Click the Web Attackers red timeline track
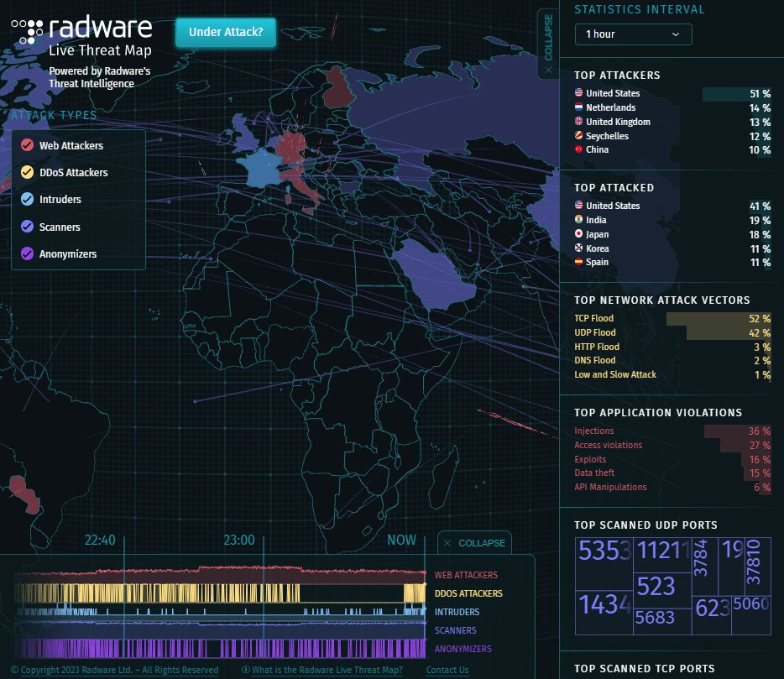784x679 pixels. 220,575
